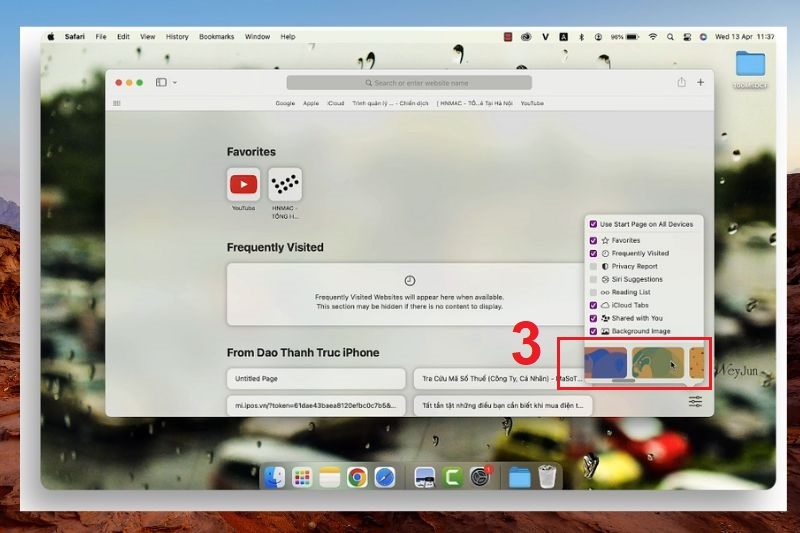Open Camtasia from the Dock

pos(452,478)
